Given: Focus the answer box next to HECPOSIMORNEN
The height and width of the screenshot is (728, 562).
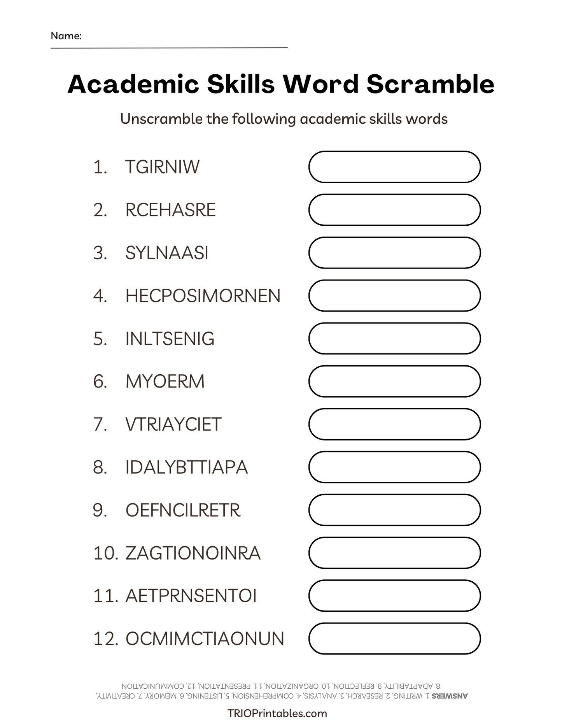Looking at the screenshot, I should click(x=394, y=295).
